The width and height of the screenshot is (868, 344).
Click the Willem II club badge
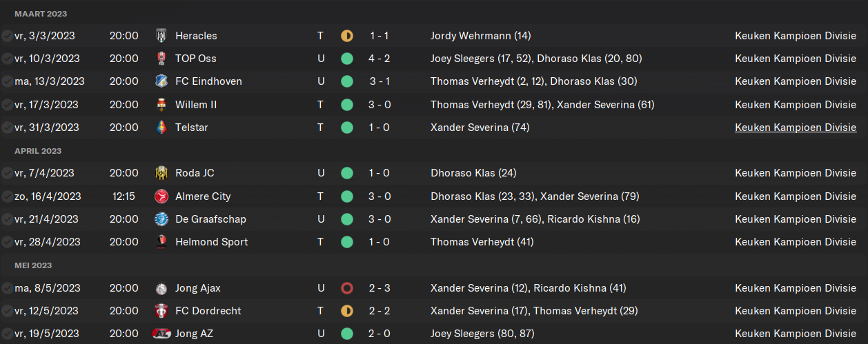(161, 105)
